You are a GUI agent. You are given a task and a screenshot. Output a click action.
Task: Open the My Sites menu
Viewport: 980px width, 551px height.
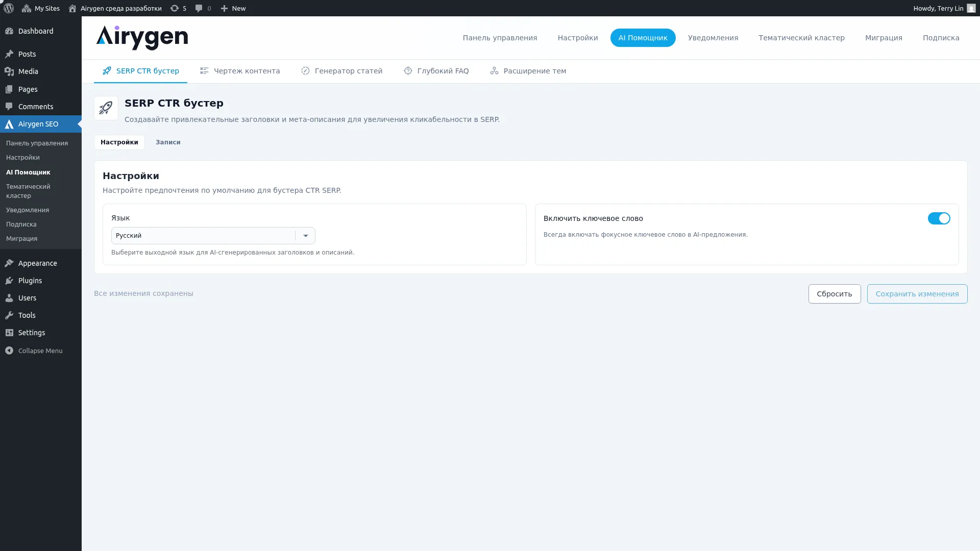[41, 8]
